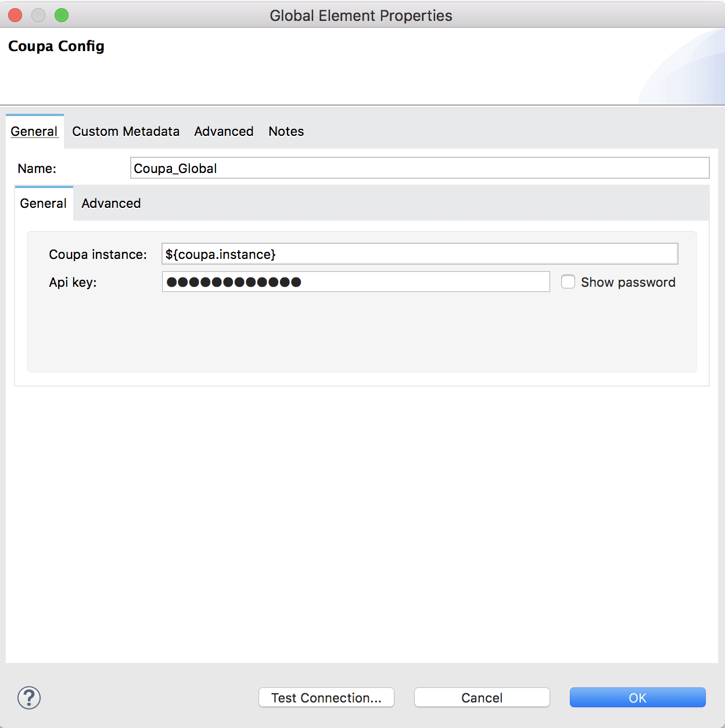Focus the Name field containing Coupa_Global
Screen dimensions: 725x728
click(x=420, y=168)
